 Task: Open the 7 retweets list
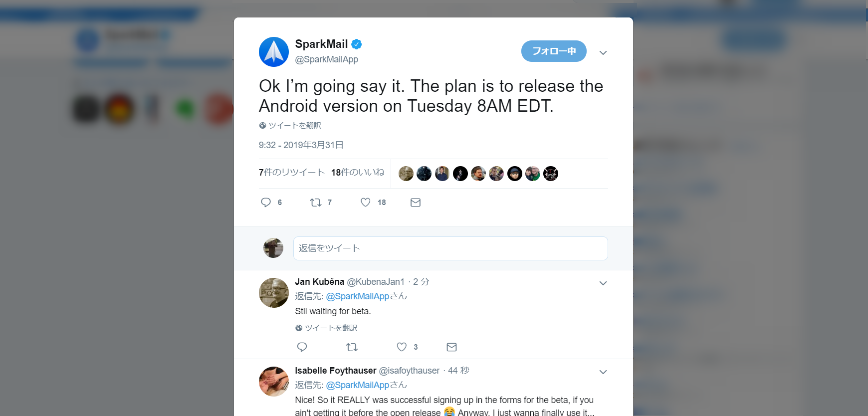point(292,172)
